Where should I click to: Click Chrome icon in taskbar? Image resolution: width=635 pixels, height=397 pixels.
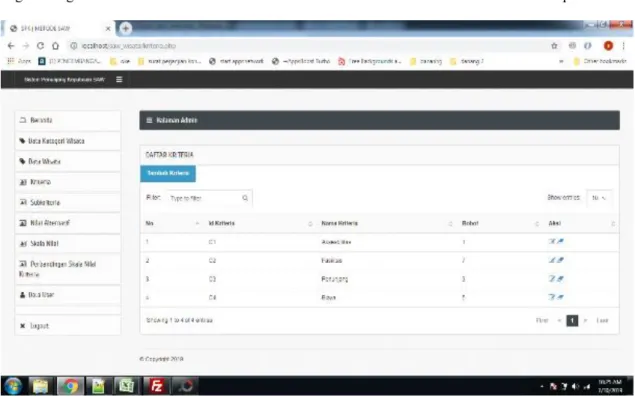[70, 386]
